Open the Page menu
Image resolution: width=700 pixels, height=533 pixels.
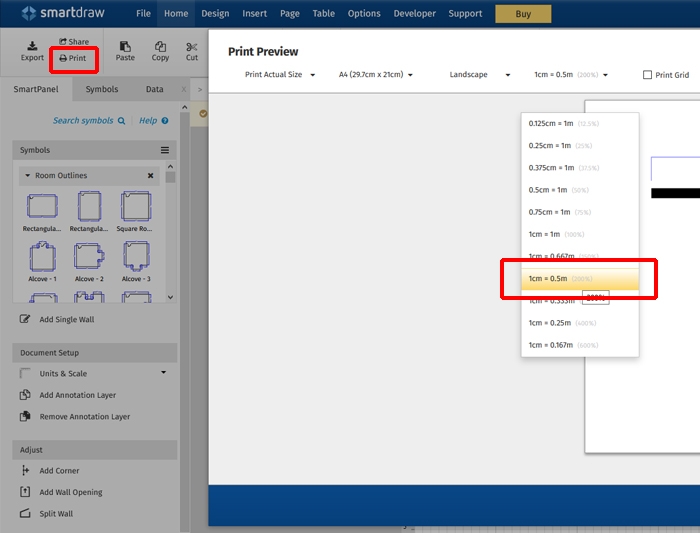click(x=290, y=13)
